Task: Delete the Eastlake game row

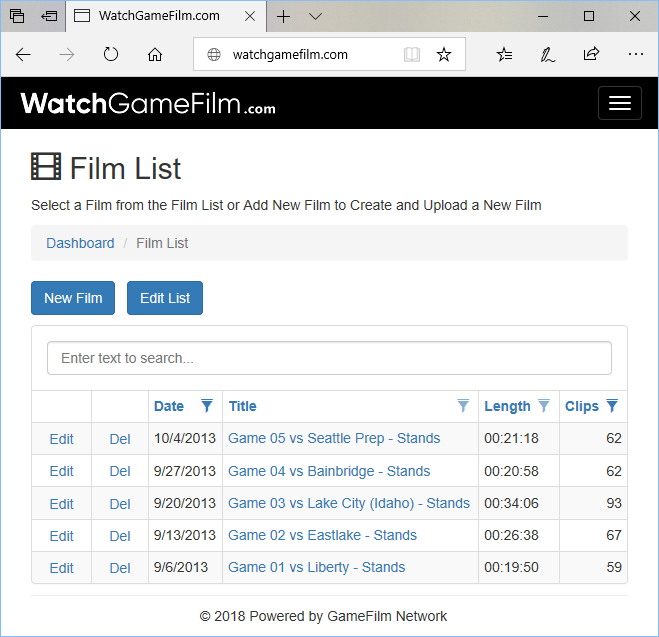Action: point(120,536)
